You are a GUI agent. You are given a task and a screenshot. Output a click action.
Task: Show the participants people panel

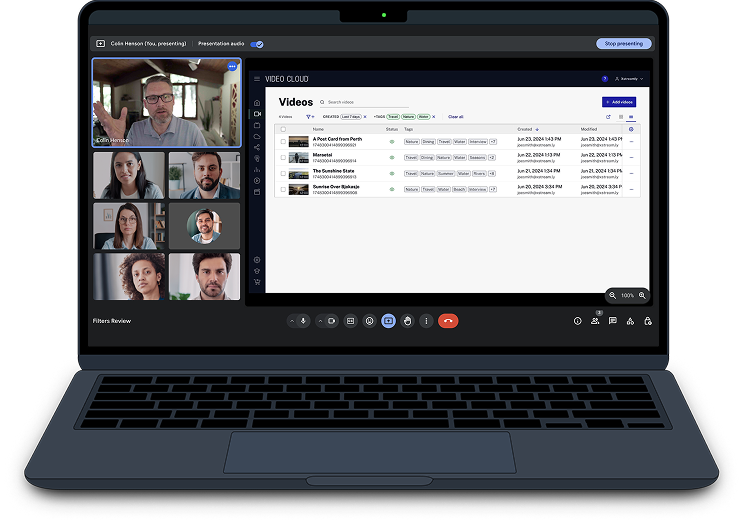click(595, 321)
